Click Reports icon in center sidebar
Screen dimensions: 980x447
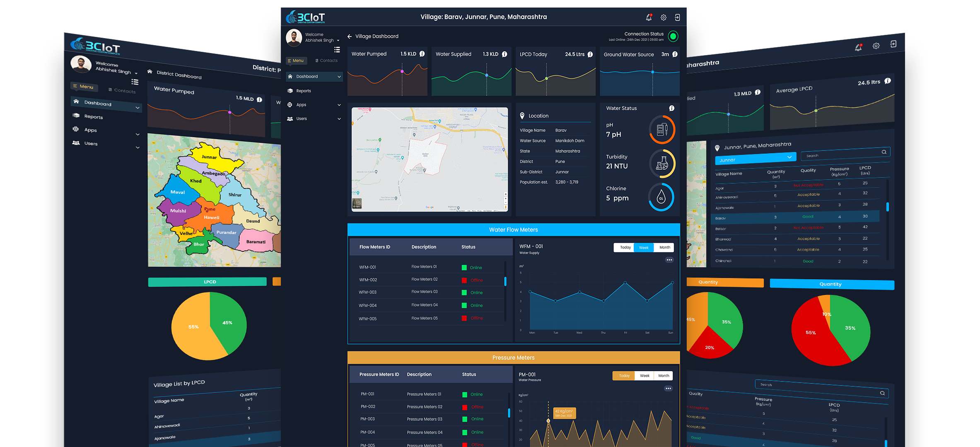coord(290,91)
